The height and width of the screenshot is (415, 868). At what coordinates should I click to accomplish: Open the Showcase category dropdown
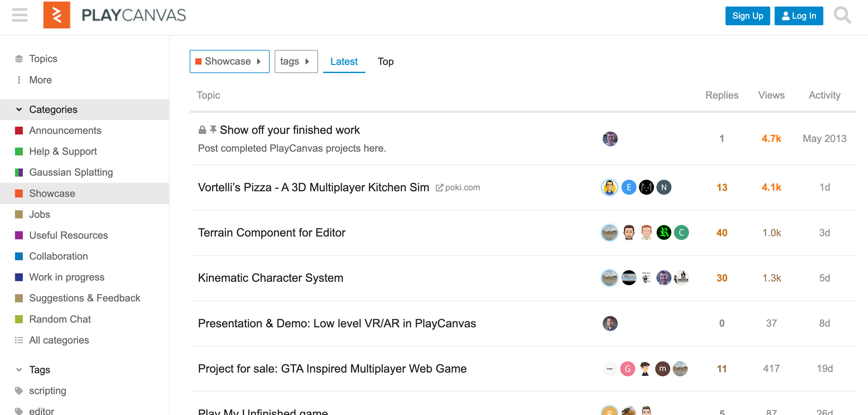229,61
